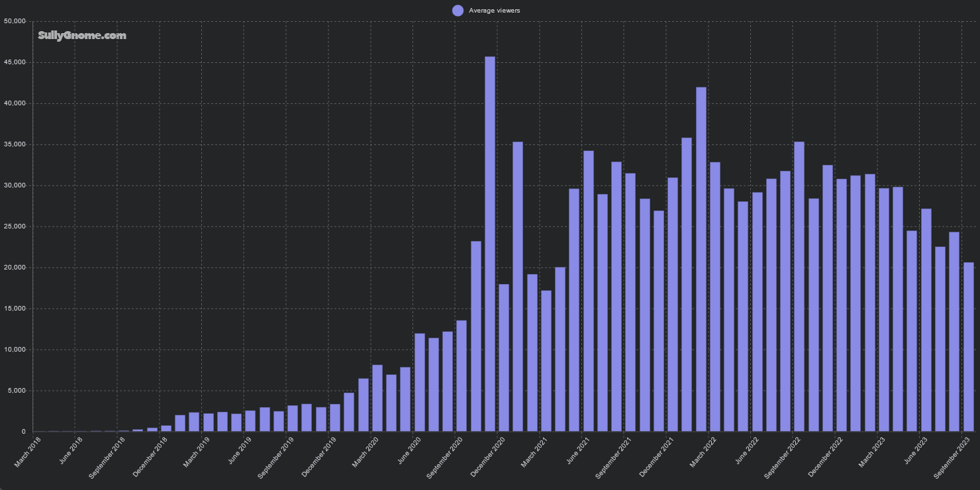Screen dimensions: 980x490
Task: Click the 'June 2021' x-axis label
Action: click(x=579, y=450)
